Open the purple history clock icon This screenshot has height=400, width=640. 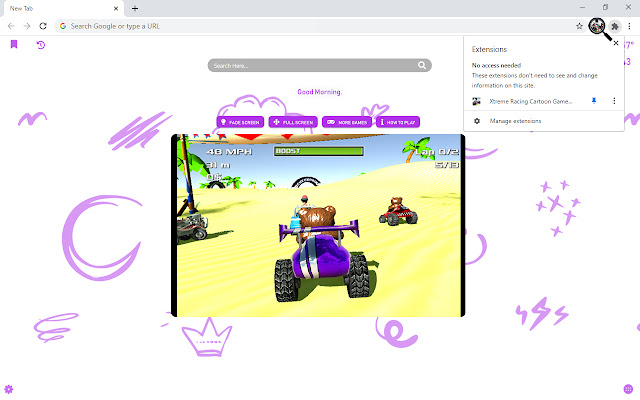tap(40, 44)
